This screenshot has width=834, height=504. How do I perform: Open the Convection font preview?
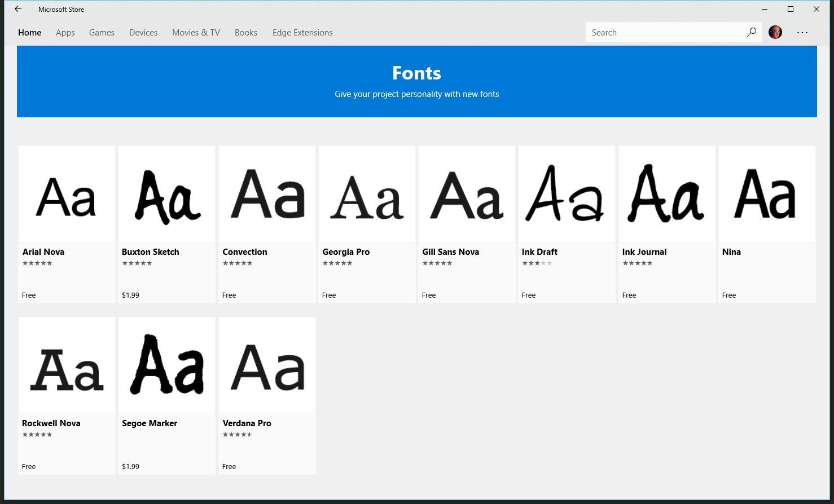click(267, 194)
